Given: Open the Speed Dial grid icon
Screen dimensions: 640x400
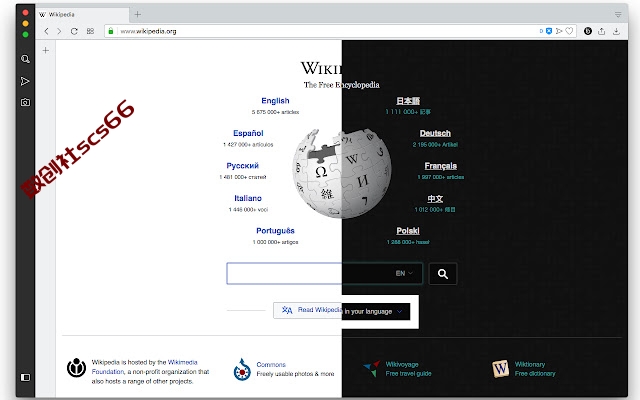Looking at the screenshot, I should tap(90, 31).
